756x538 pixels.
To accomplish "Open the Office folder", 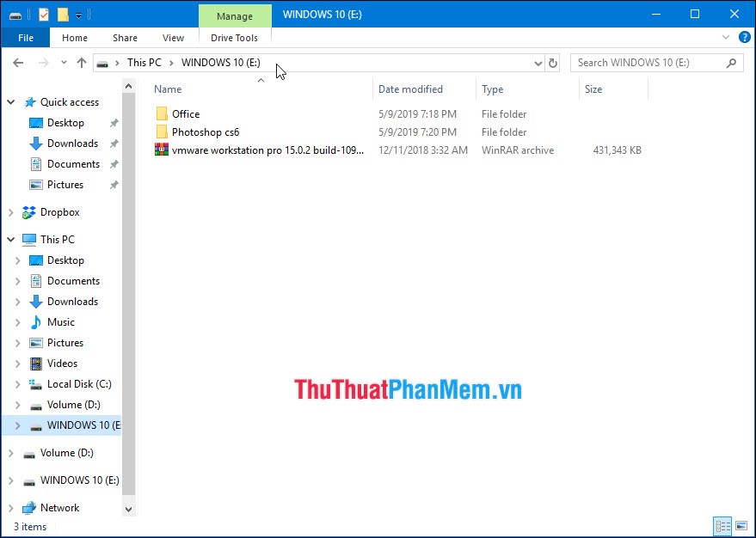I will [x=187, y=113].
